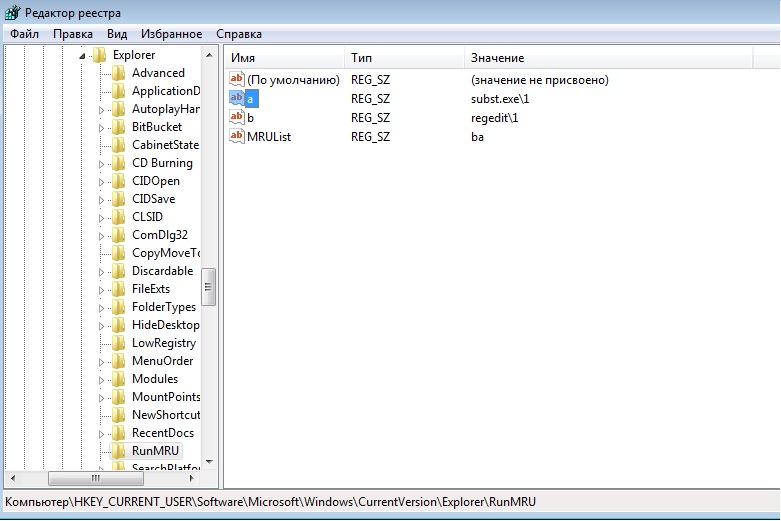Expand the CLSID tree node
Screen dimensions: 781x521
click(x=102, y=217)
